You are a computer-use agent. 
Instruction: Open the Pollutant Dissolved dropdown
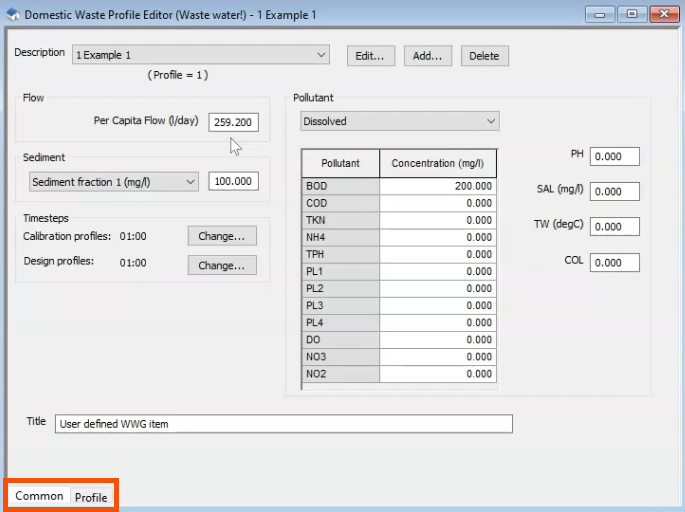click(400, 121)
